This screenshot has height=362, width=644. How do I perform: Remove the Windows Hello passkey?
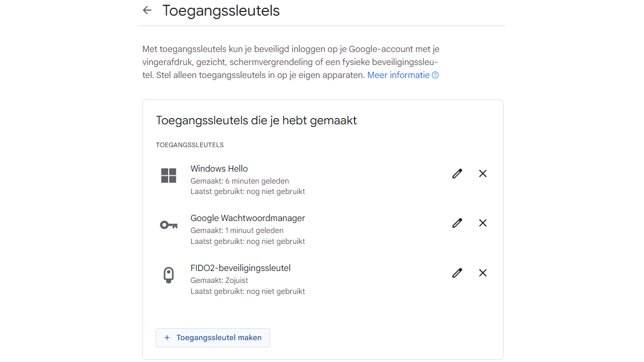(x=483, y=174)
